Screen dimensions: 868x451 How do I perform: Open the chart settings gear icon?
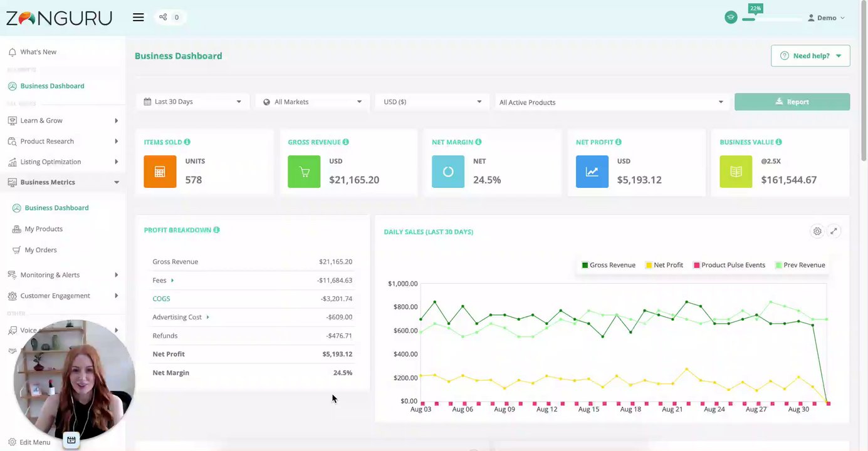click(817, 231)
